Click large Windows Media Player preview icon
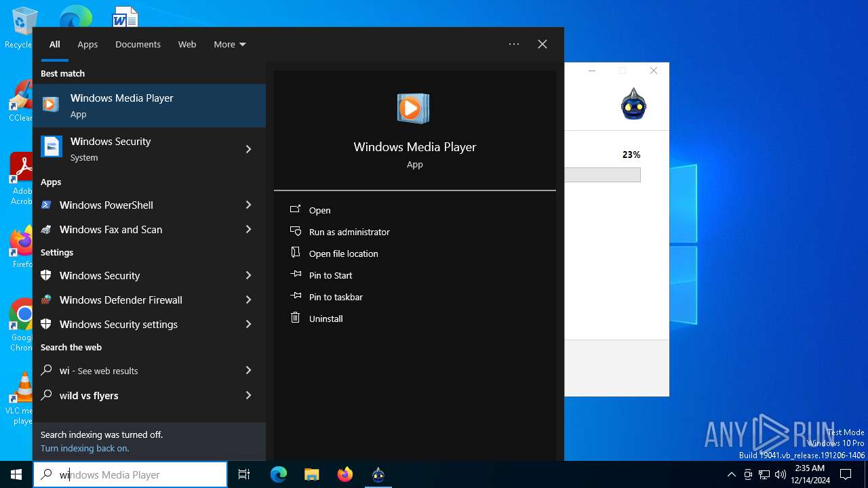 413,108
